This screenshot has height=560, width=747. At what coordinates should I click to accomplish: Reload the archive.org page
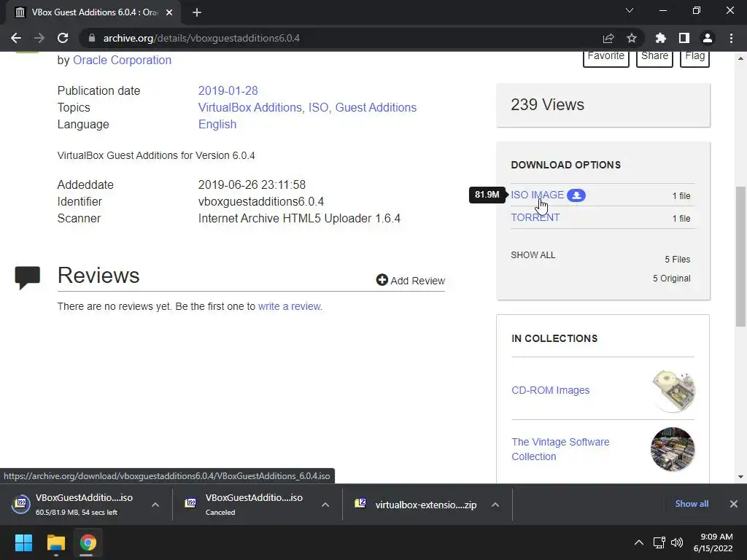(x=63, y=38)
